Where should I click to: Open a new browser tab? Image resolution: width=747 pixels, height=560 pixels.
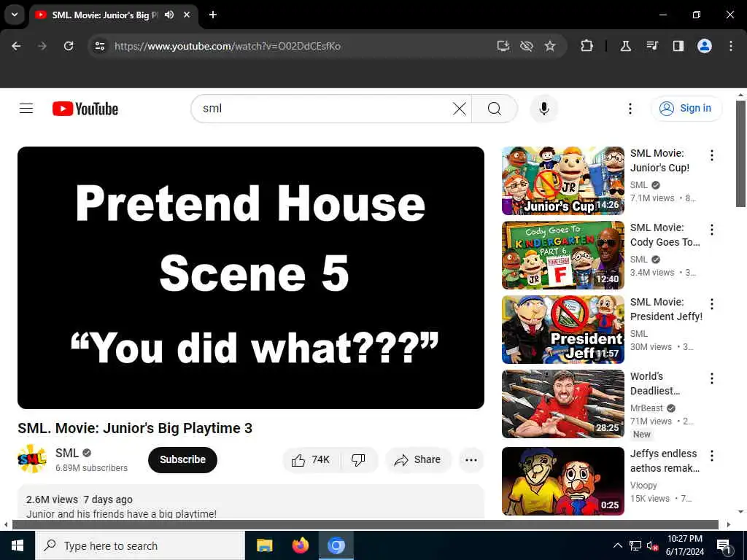click(x=213, y=15)
